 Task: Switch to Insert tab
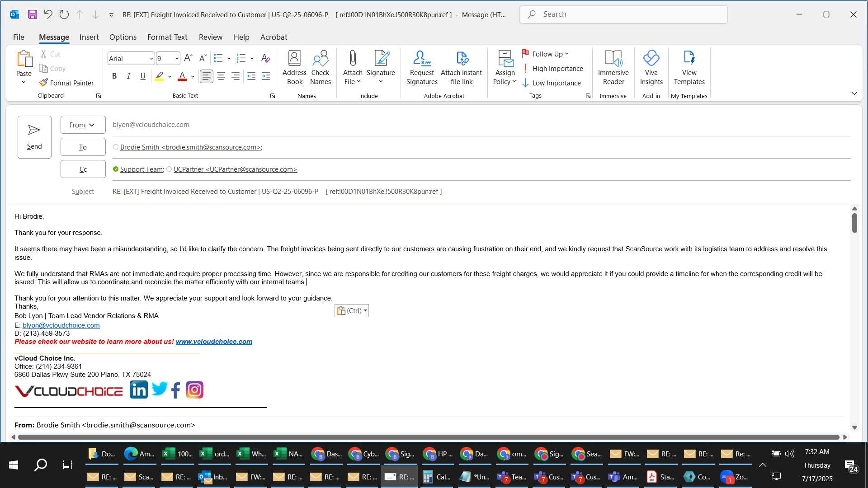click(x=89, y=37)
